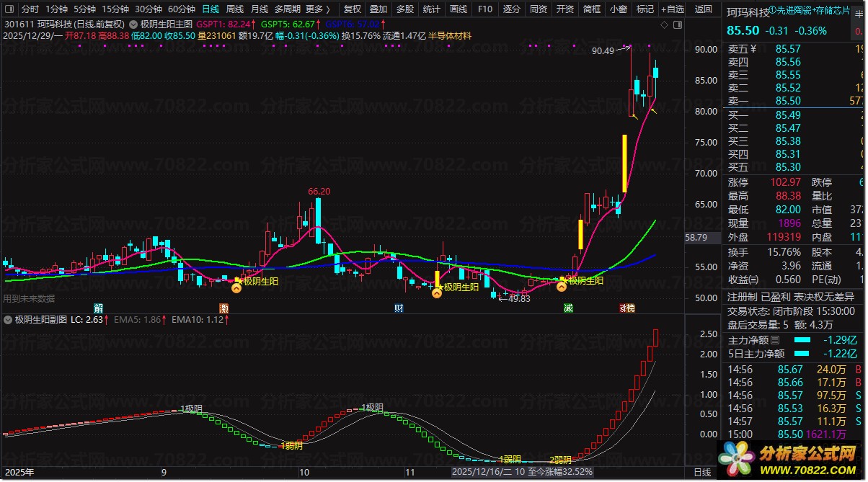
Task: Click the 标记 mark button
Action: [645, 9]
